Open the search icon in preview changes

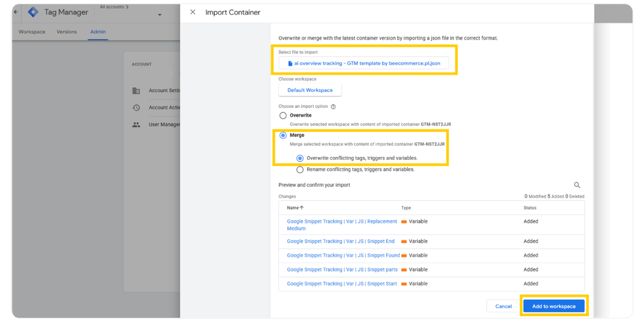(577, 185)
